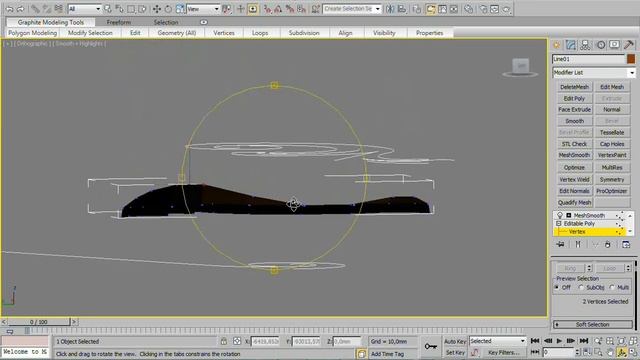
Task: Open the Align tool in main toolbar
Action: pos(402,9)
